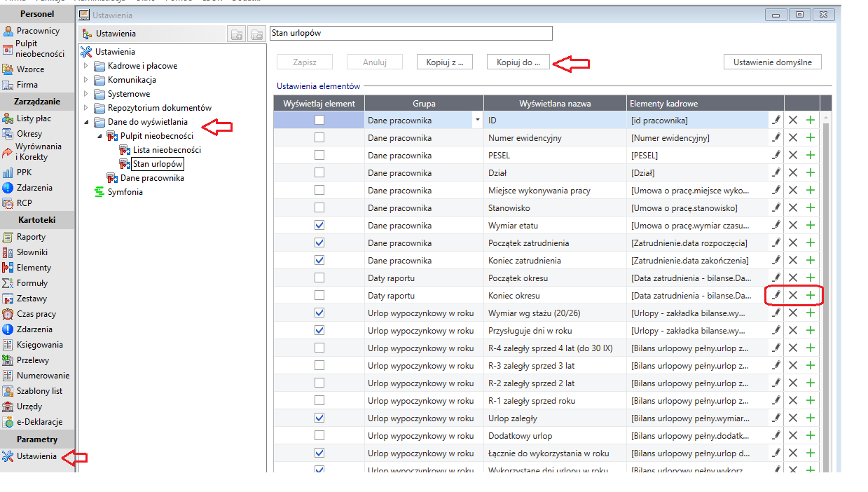The height and width of the screenshot is (492, 868).
Task: Click pencil edit icon in Koniec okresu row
Action: (x=776, y=295)
